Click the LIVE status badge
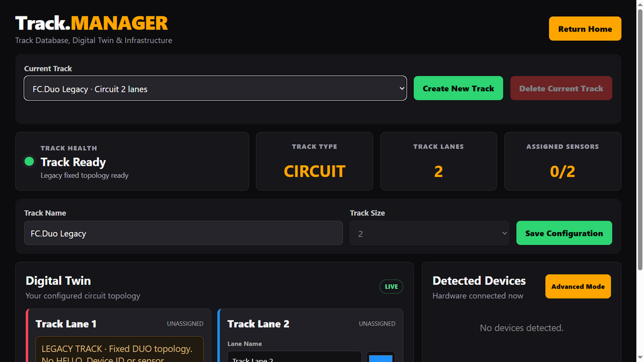The image size is (644, 362). coord(391,287)
